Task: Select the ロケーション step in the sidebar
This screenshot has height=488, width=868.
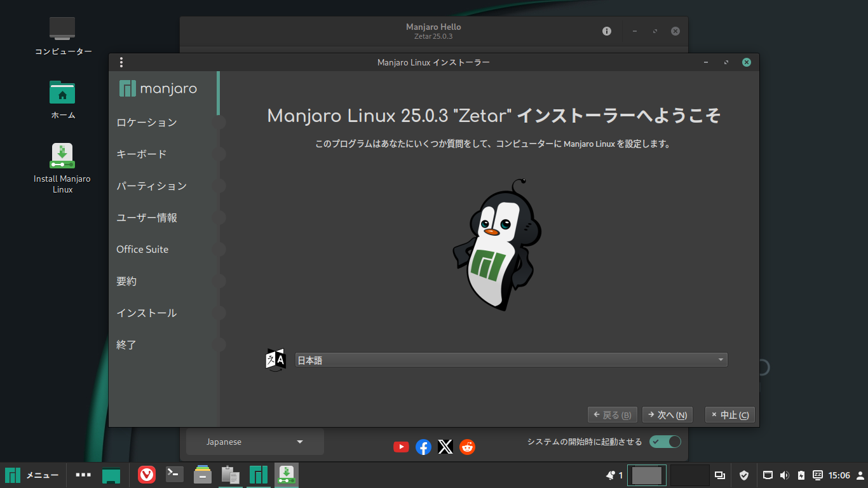Action: [x=147, y=123]
